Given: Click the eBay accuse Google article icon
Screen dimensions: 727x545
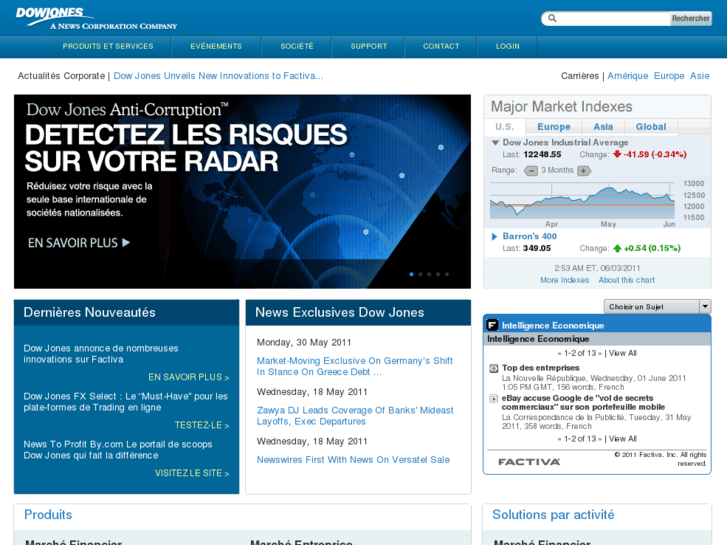Looking at the screenshot, I should (494, 399).
